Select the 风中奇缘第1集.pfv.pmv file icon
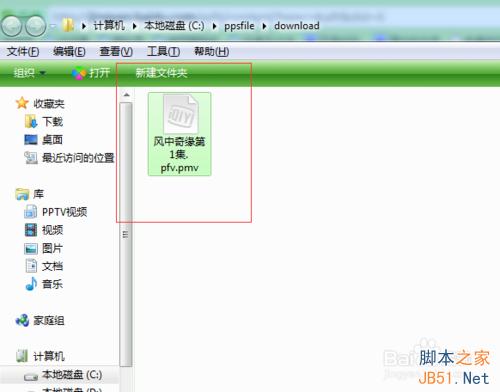The height and width of the screenshot is (392, 500). click(180, 114)
